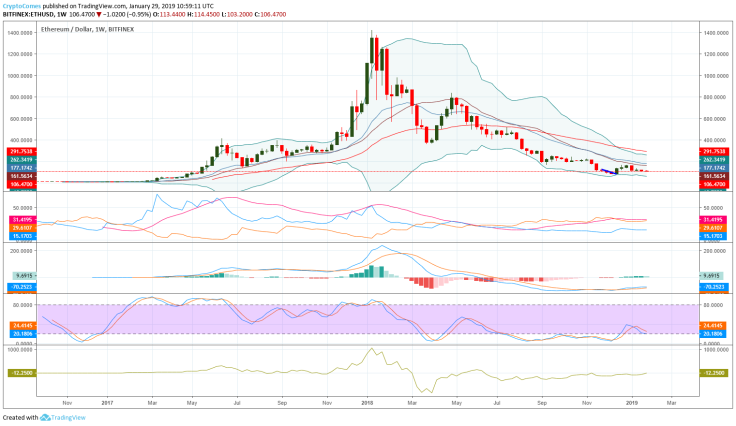Click the high value H:114.4500
The width and height of the screenshot is (736, 426).
point(203,15)
